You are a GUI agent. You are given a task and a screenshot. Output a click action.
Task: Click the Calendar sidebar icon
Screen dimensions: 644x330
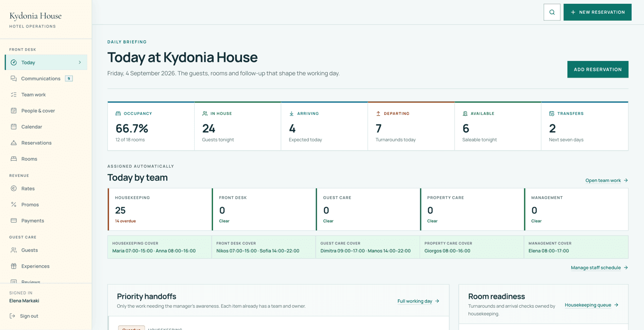[14, 127]
